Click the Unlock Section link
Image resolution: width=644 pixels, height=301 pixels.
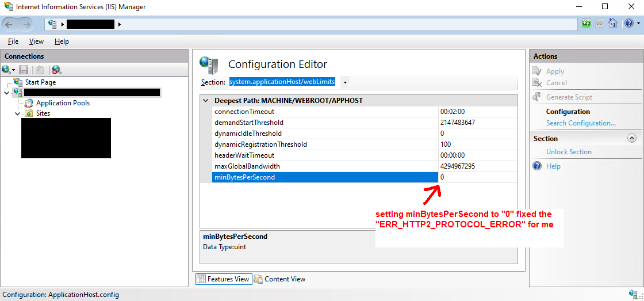(x=569, y=152)
